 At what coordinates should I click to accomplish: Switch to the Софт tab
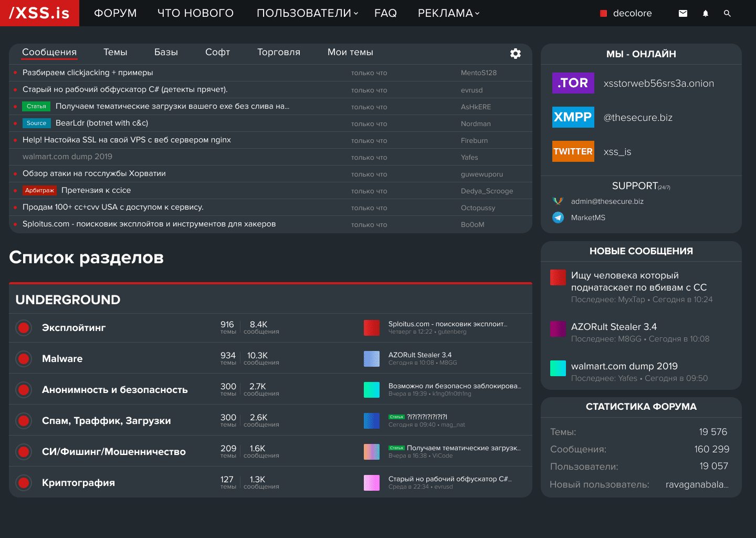click(x=218, y=52)
